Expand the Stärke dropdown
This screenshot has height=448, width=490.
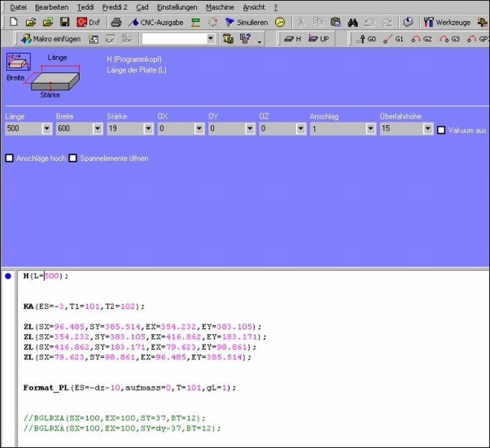click(148, 129)
